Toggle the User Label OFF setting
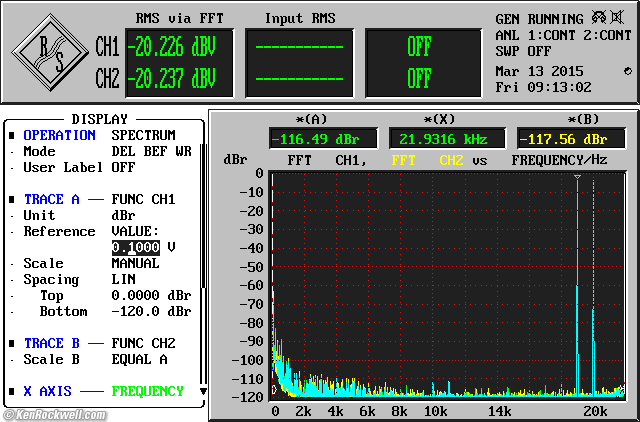Image resolution: width=640 pixels, height=422 pixels. (x=123, y=167)
